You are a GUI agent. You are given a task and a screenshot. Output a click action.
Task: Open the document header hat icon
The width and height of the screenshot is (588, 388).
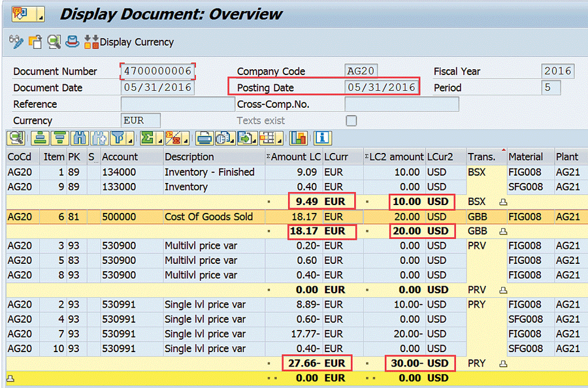73,42
